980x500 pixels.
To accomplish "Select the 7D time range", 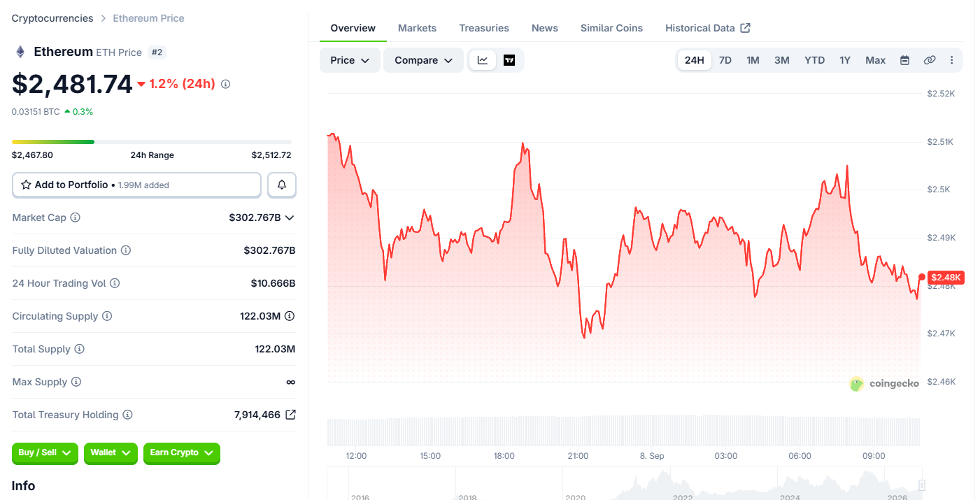I will 725,60.
